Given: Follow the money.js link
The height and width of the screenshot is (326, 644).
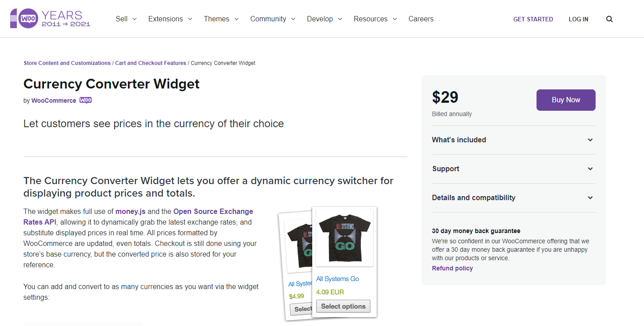Looking at the screenshot, I should [x=131, y=211].
